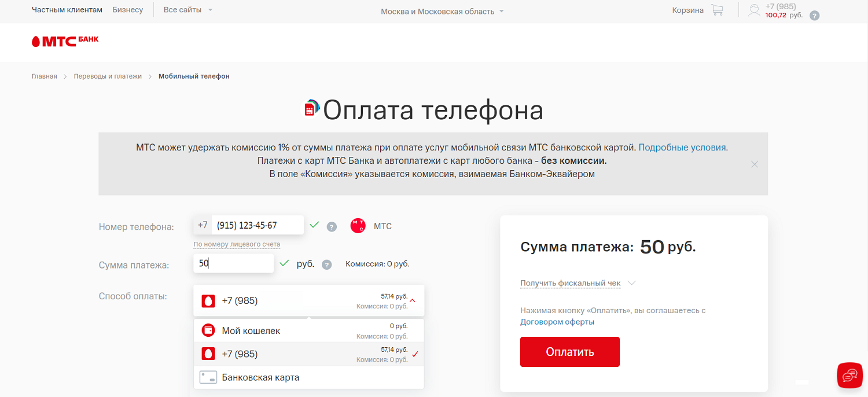Screen dimensions: 868x397
Task: Open the chat support widget
Action: coord(849,375)
